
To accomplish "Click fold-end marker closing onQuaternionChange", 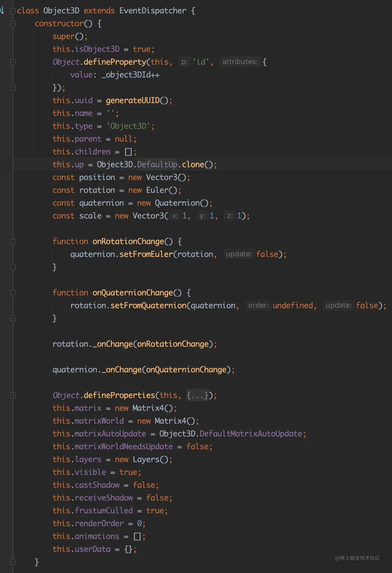I will tap(13, 318).
